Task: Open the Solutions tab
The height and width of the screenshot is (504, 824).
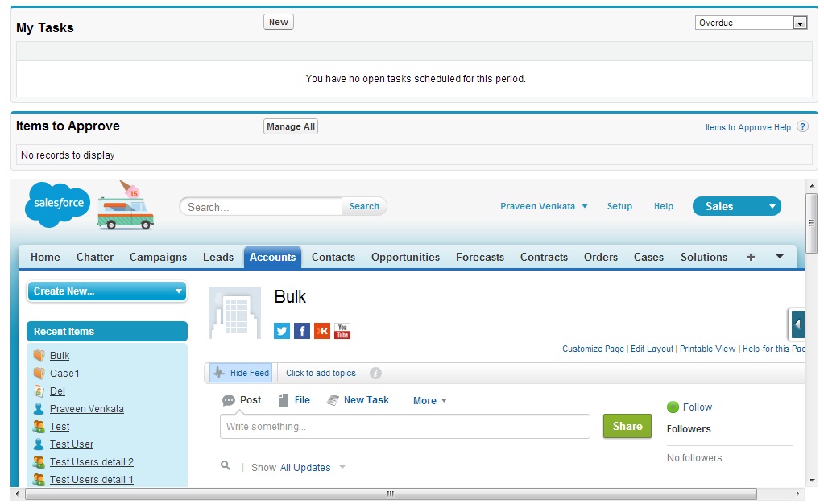Action: tap(704, 257)
